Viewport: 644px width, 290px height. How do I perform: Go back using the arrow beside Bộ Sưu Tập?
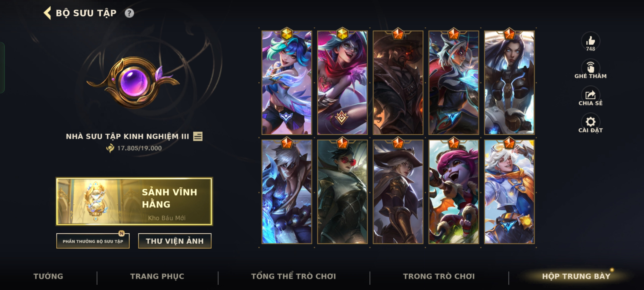[47, 13]
